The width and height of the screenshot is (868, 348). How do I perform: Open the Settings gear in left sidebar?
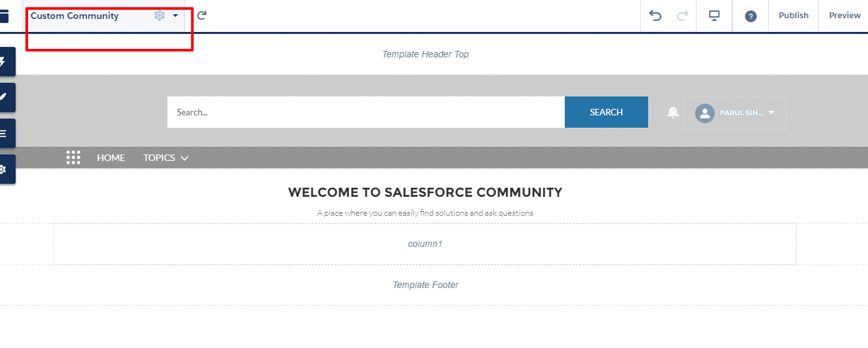(4, 169)
